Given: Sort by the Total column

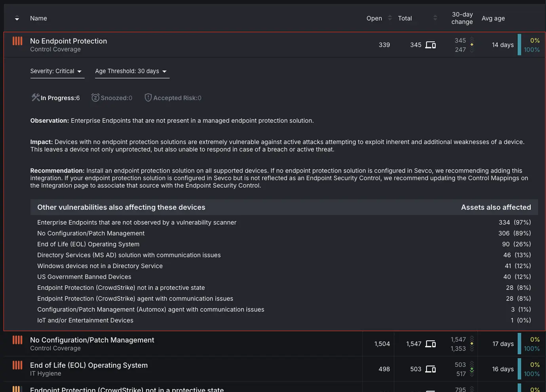Looking at the screenshot, I should (405, 18).
